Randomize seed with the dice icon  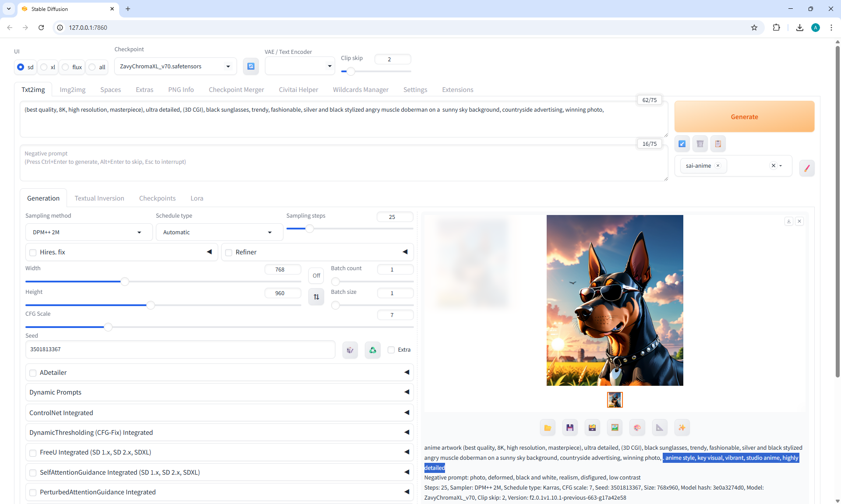[350, 350]
